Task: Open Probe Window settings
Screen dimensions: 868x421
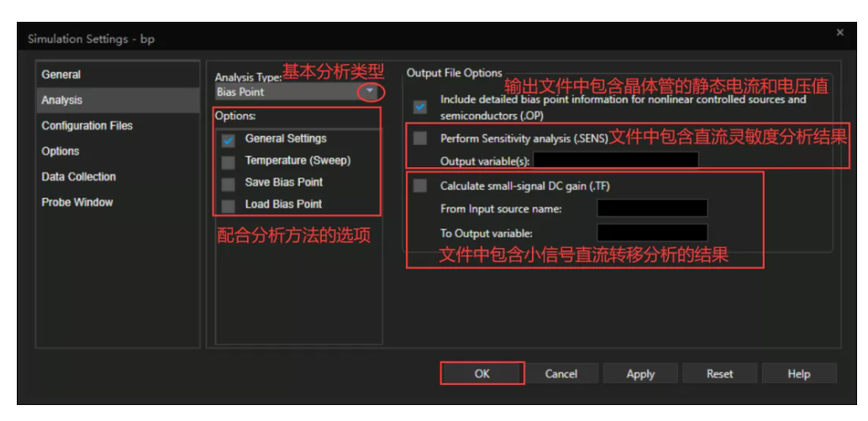Action: click(118, 203)
